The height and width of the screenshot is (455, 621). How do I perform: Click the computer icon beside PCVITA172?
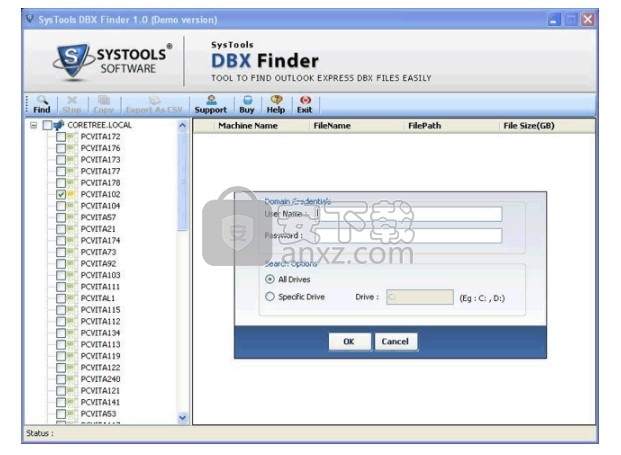pos(72,137)
